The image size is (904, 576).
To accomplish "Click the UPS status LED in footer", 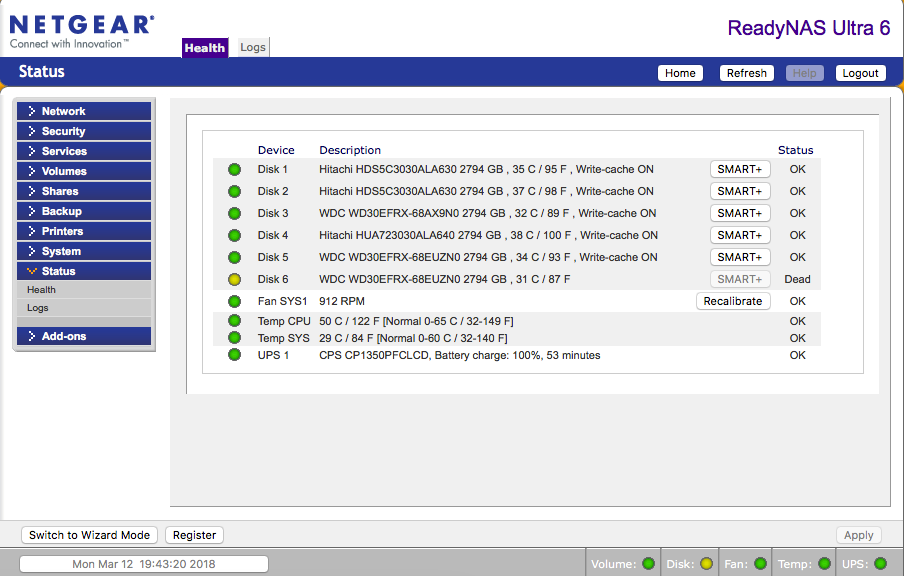I will pos(880,563).
